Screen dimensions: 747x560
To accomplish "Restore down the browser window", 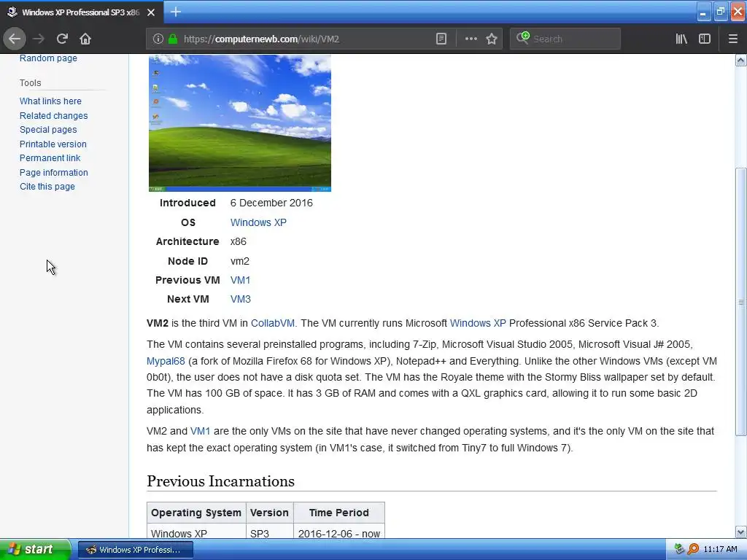I will (720, 12).
